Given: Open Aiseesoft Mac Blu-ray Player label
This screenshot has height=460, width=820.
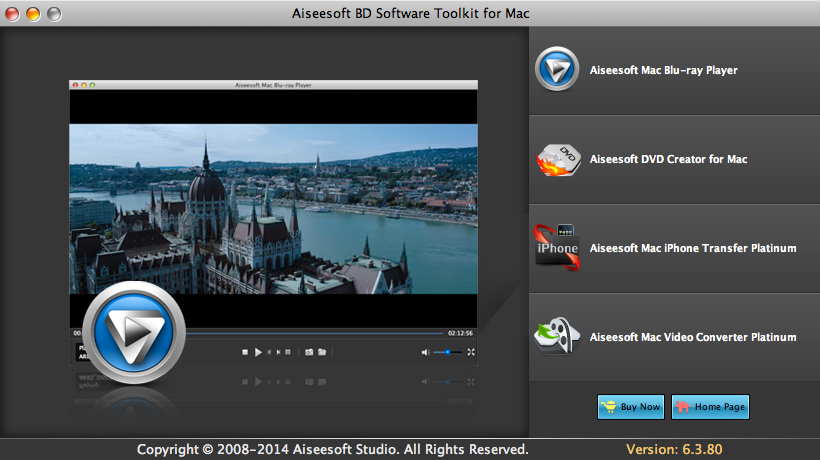Looking at the screenshot, I should [x=663, y=70].
